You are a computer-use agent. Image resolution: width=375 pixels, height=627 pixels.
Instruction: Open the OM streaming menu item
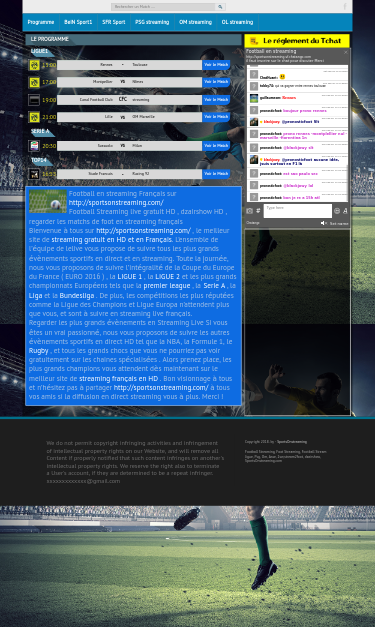(195, 22)
